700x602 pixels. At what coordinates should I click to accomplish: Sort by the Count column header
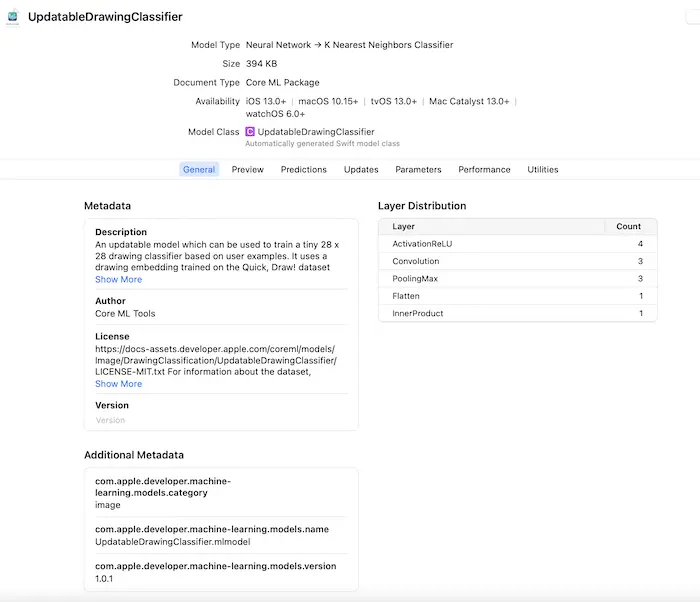(629, 226)
